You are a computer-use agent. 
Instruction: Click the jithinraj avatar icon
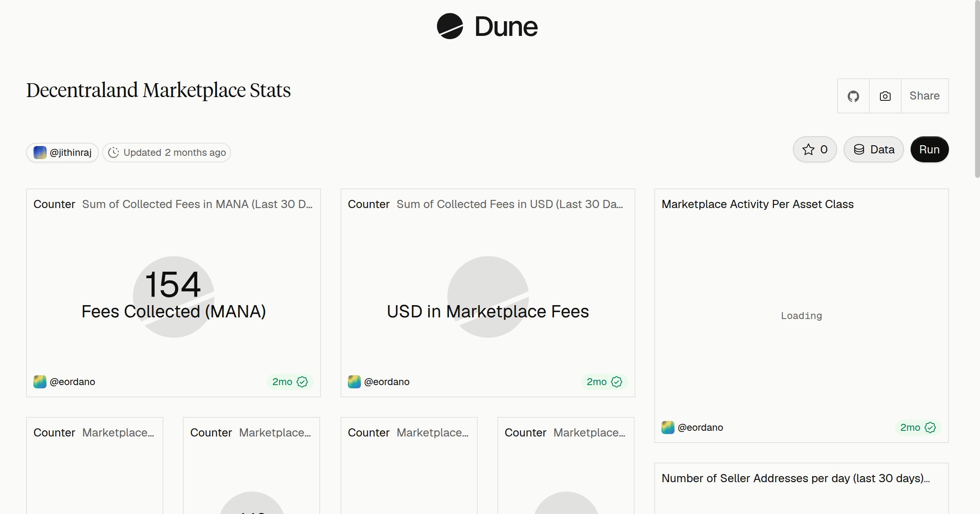(40, 153)
